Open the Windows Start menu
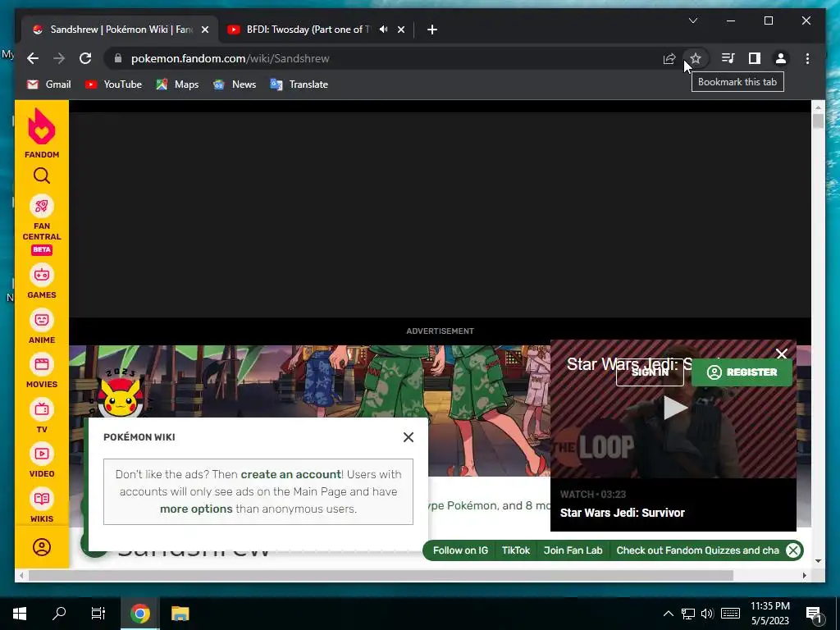The height and width of the screenshot is (630, 840). (20, 614)
